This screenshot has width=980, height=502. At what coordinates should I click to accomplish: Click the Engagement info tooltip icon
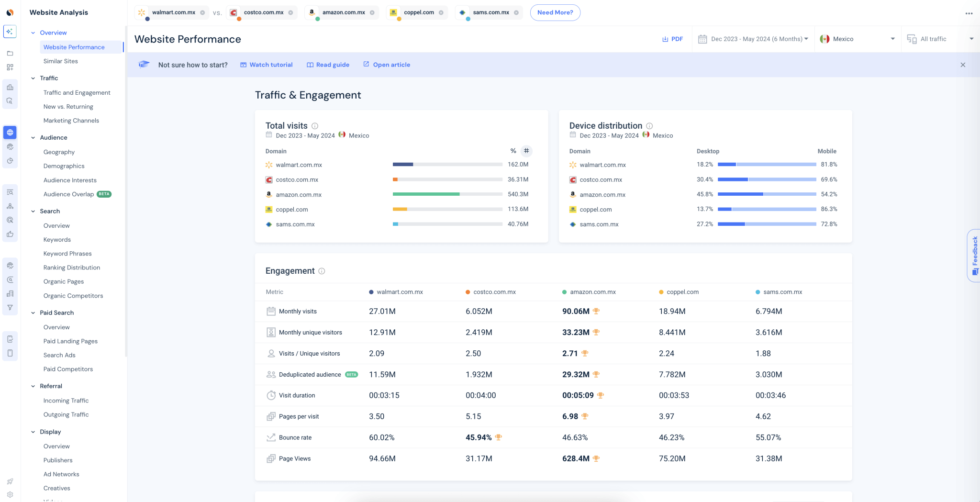tap(322, 271)
